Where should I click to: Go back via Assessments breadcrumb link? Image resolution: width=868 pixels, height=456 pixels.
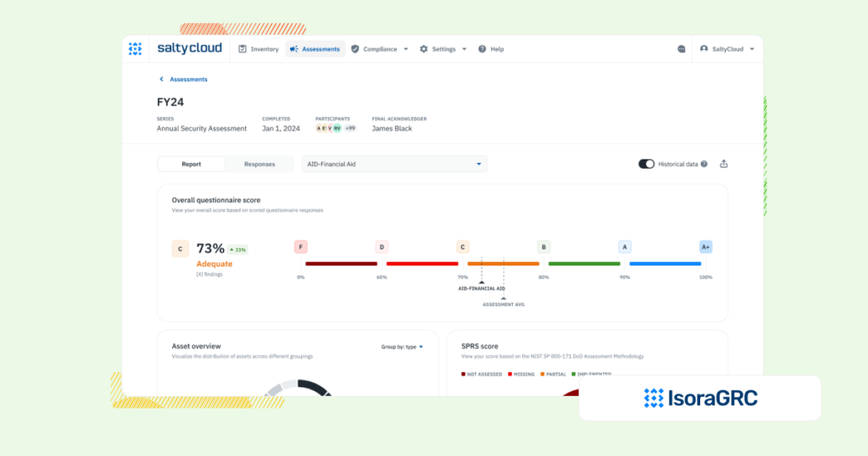tap(188, 80)
